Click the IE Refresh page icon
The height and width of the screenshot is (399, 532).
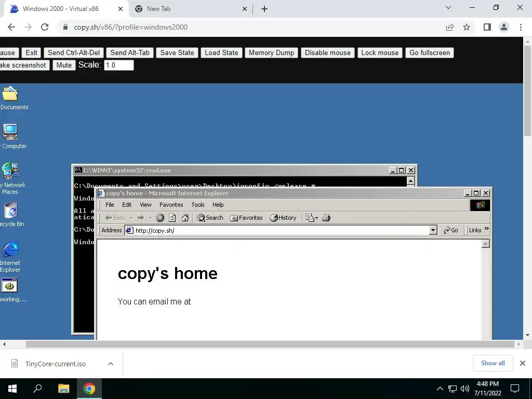[x=172, y=218]
